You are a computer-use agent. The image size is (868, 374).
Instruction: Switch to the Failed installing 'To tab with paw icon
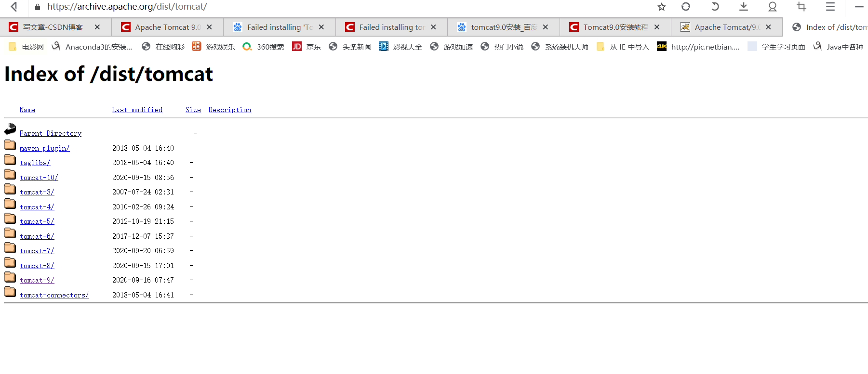pyautogui.click(x=280, y=27)
